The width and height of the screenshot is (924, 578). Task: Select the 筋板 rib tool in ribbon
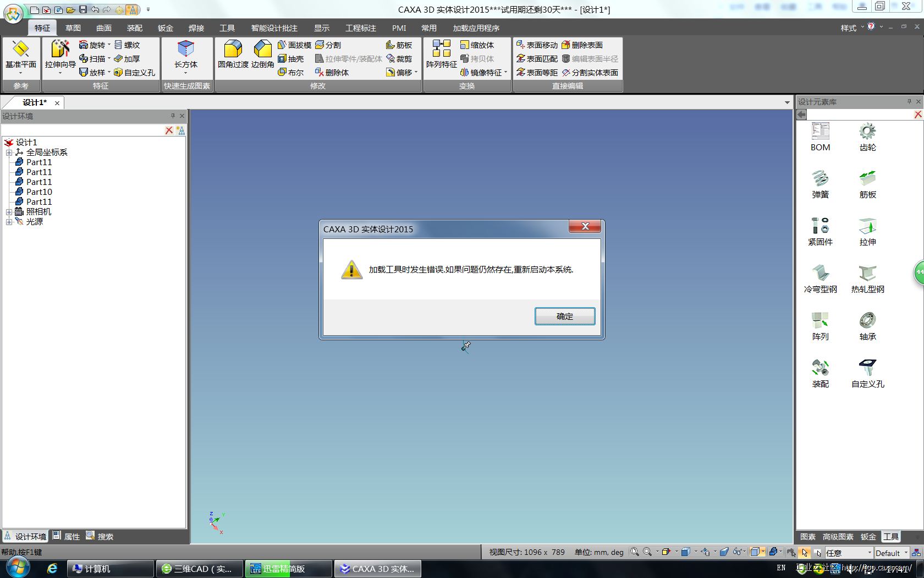point(399,45)
